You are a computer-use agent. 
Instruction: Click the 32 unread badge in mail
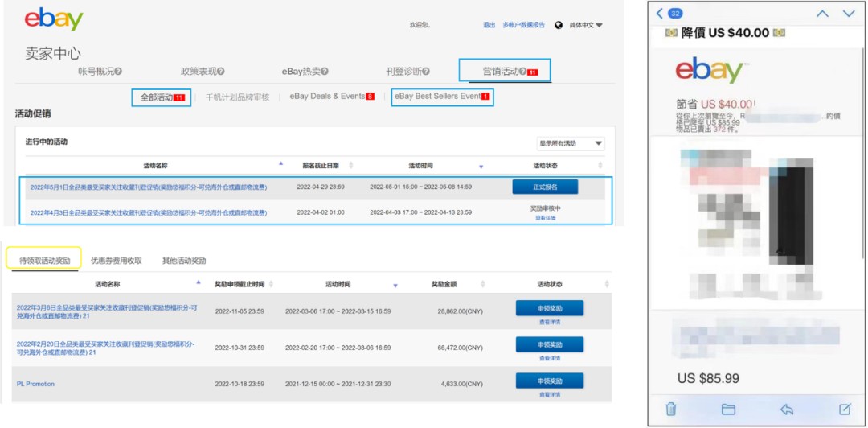point(674,14)
